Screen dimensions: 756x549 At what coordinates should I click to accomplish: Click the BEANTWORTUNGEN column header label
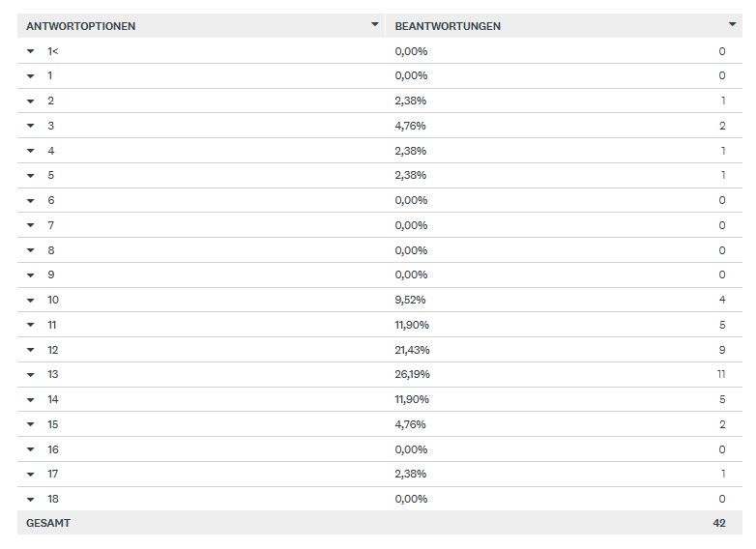448,26
